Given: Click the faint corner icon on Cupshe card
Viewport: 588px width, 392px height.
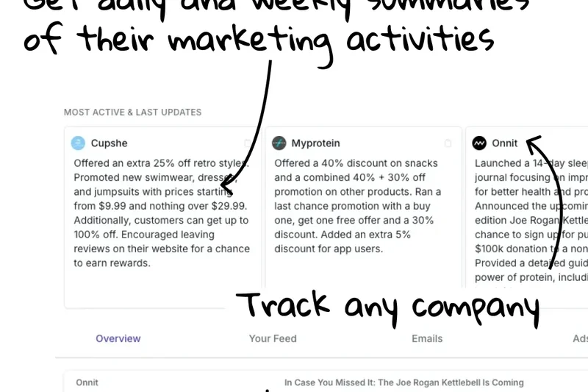Looking at the screenshot, I should coord(247,143).
